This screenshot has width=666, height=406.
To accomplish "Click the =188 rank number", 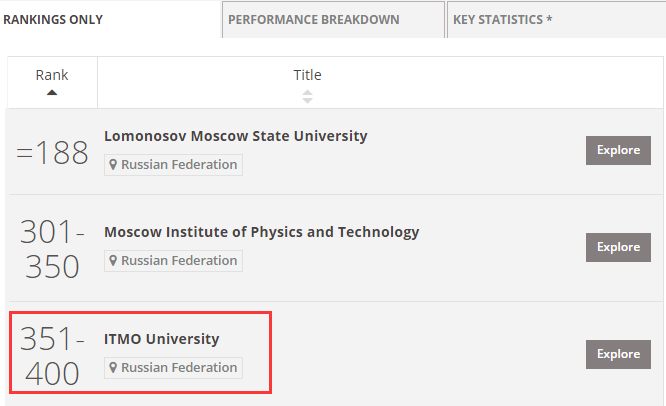I will coord(52,152).
